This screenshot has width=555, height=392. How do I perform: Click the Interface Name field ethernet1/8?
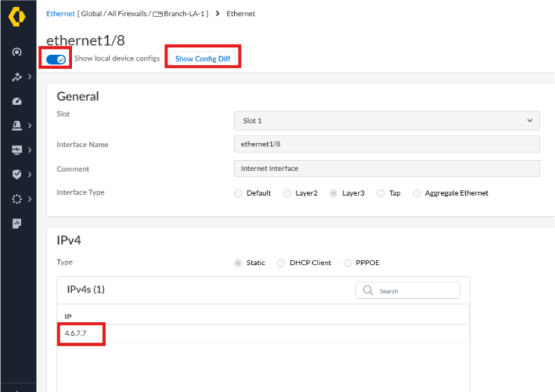point(387,144)
